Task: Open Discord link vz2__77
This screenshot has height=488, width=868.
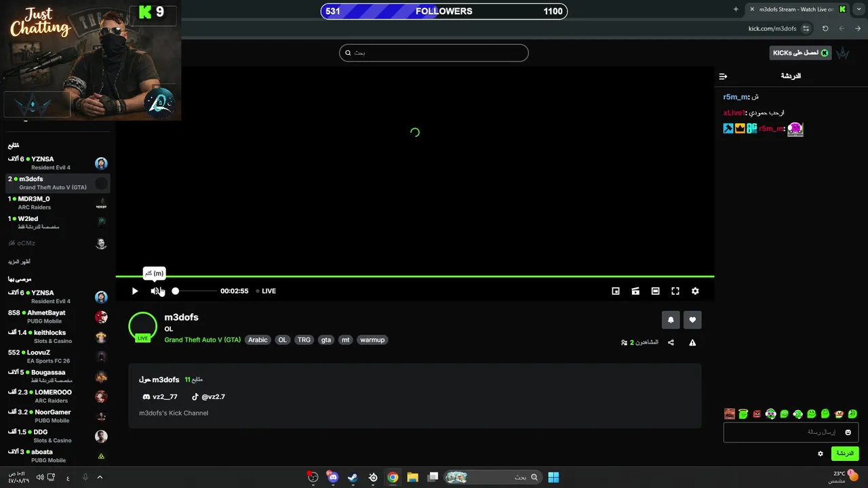Action: point(160,396)
